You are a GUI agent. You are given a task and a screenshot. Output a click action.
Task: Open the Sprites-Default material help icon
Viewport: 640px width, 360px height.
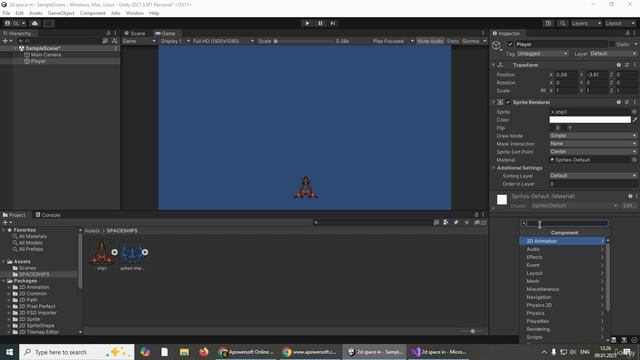pyautogui.click(x=630, y=196)
